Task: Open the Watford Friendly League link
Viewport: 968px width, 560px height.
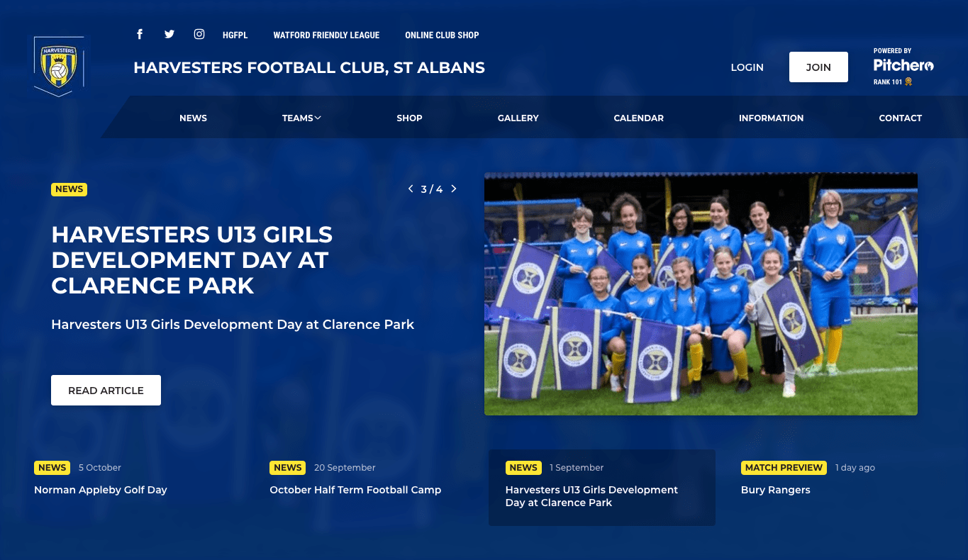Action: coord(326,35)
